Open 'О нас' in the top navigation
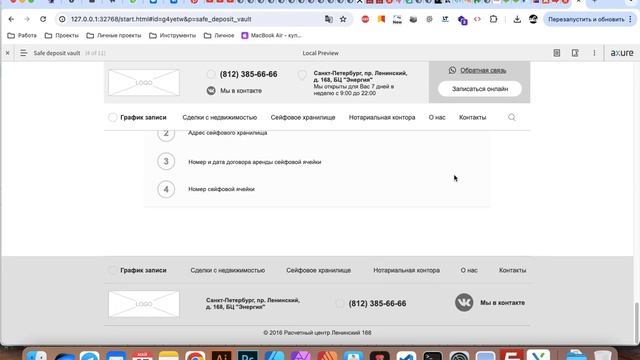The width and height of the screenshot is (640, 360). click(437, 118)
